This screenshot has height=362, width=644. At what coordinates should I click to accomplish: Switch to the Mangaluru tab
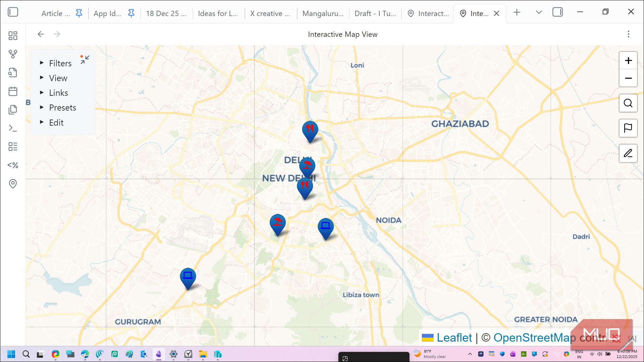click(x=323, y=13)
